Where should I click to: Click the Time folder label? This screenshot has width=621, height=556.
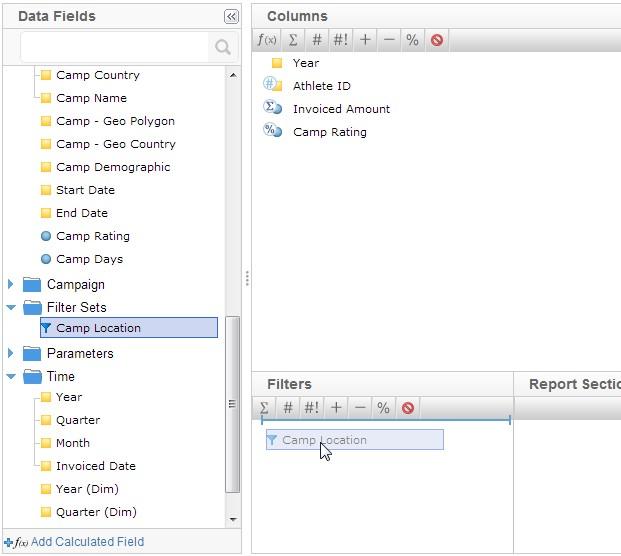pos(61,376)
